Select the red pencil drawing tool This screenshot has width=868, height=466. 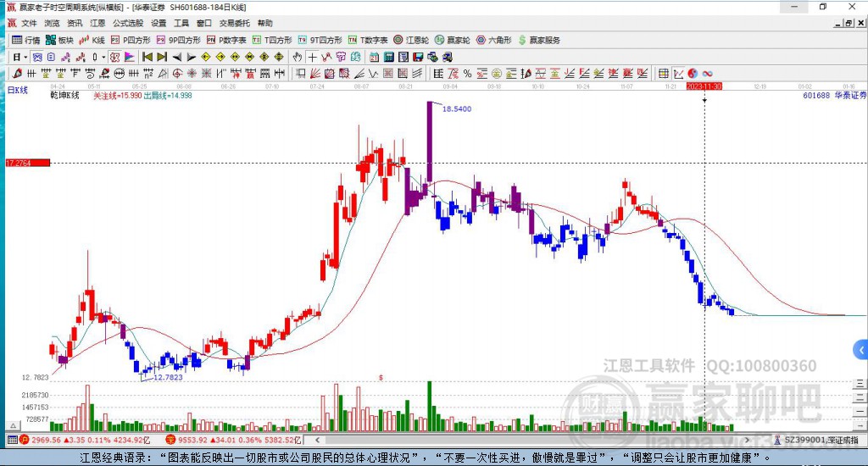pos(17,74)
